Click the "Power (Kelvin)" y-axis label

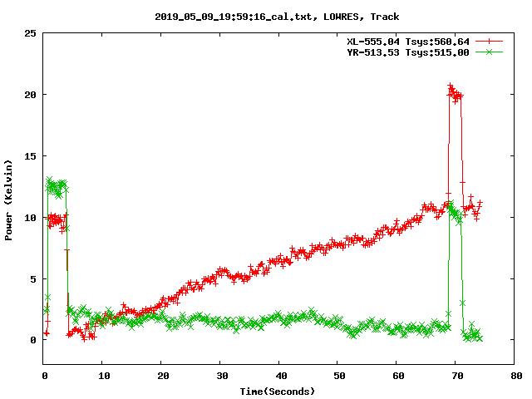click(x=8, y=200)
